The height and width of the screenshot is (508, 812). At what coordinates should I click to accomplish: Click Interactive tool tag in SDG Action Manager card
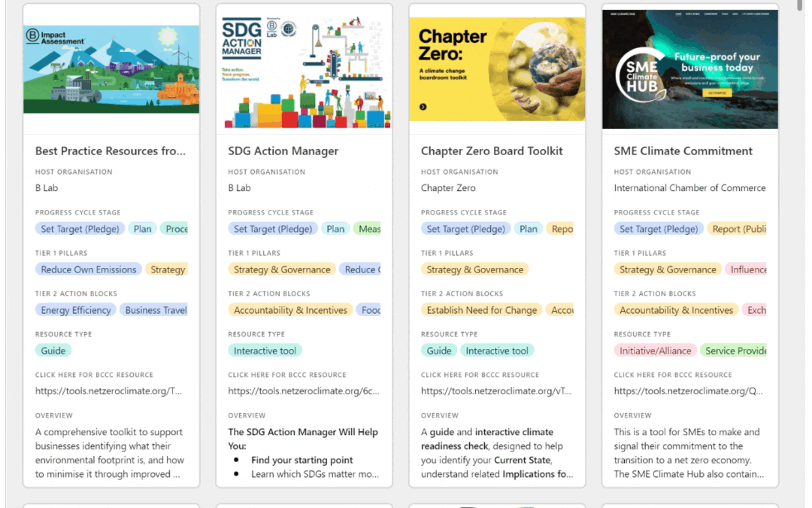pos(265,351)
